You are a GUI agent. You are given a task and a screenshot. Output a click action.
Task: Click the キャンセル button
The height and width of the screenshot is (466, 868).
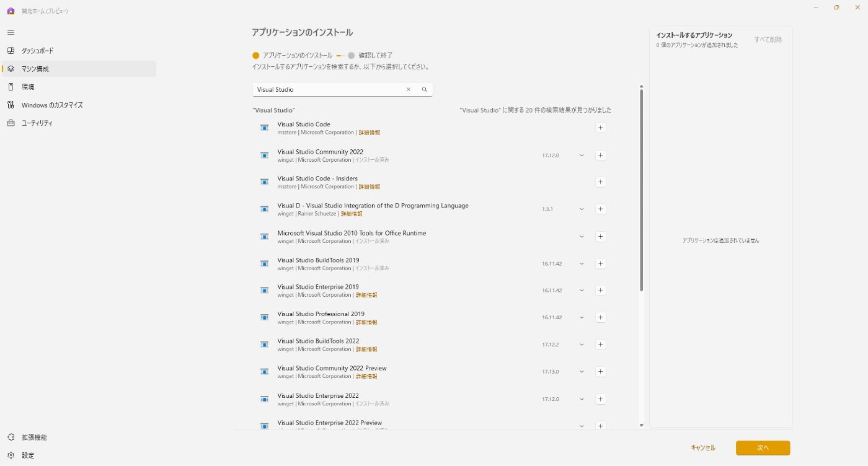click(703, 447)
